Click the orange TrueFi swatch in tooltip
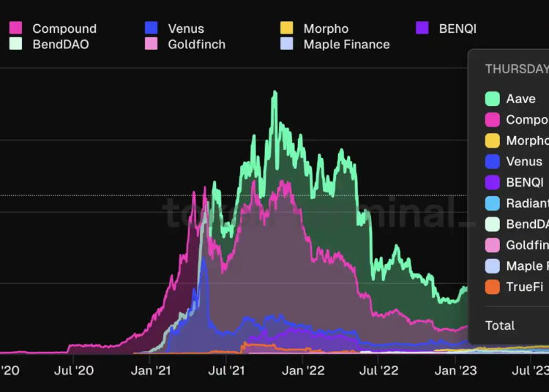The height and width of the screenshot is (392, 549). tap(493, 287)
